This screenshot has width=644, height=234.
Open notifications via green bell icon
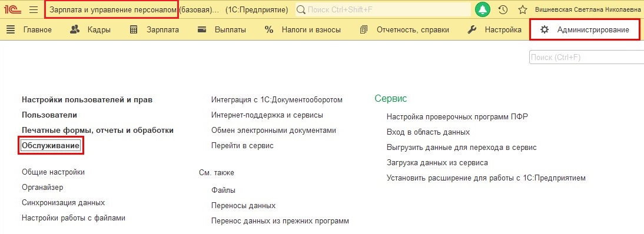point(483,9)
